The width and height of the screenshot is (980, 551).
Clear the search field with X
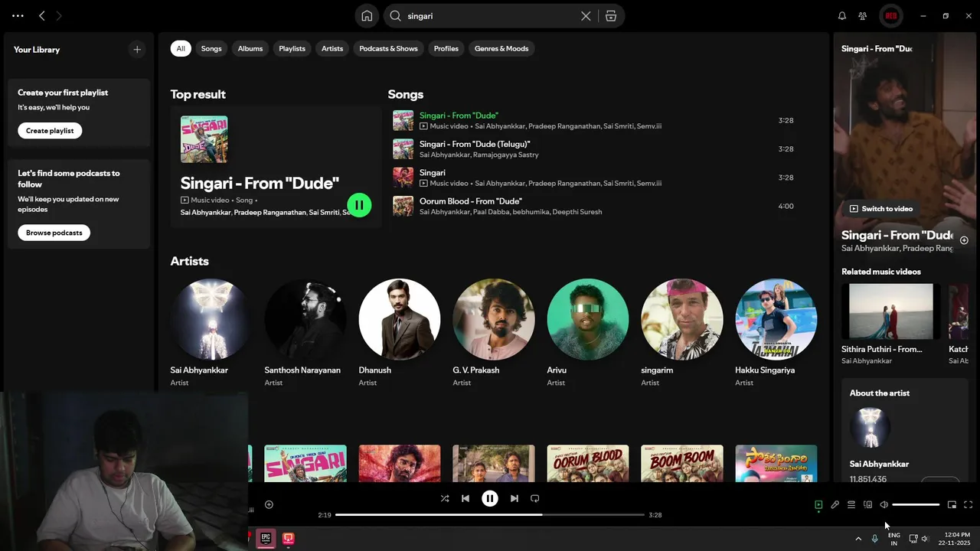[x=586, y=16]
